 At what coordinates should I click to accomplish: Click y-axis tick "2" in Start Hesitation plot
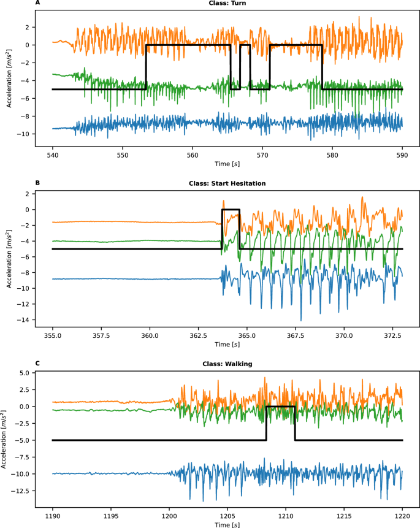pos(28,194)
